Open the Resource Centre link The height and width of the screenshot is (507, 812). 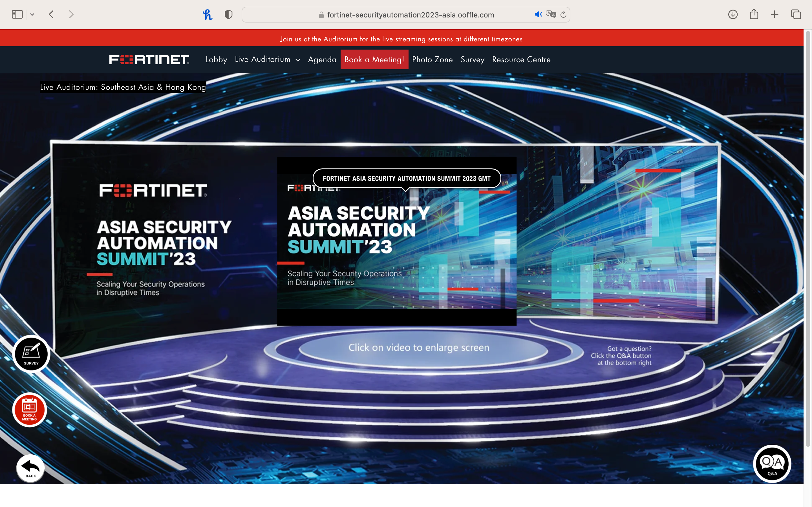tap(521, 59)
